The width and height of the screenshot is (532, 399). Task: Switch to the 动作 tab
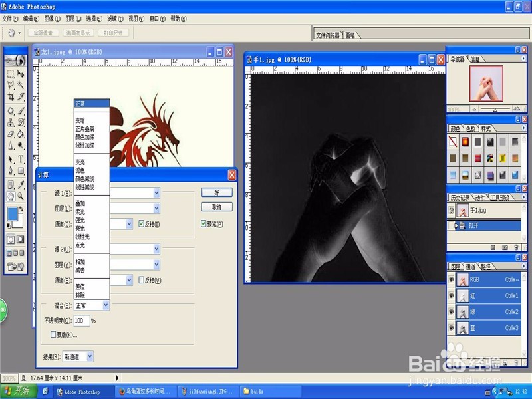point(479,198)
